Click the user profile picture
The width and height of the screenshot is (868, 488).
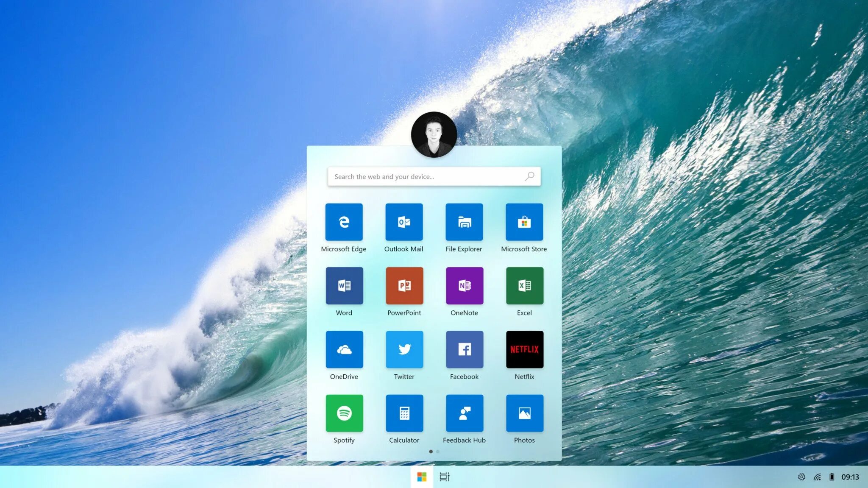click(434, 134)
